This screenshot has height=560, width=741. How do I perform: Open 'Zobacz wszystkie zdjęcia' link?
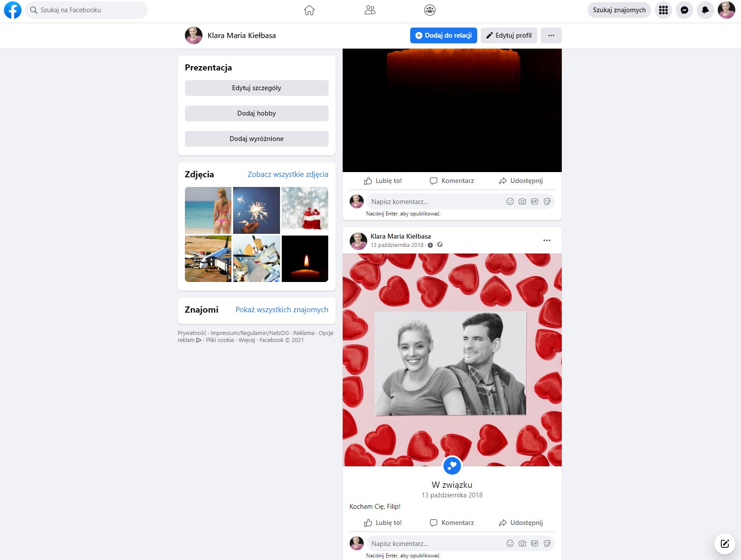point(287,174)
